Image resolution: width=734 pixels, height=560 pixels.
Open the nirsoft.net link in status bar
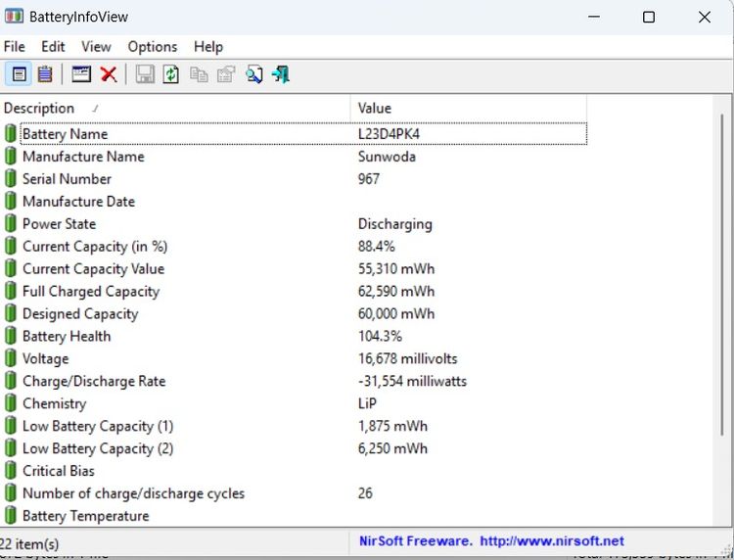[552, 541]
